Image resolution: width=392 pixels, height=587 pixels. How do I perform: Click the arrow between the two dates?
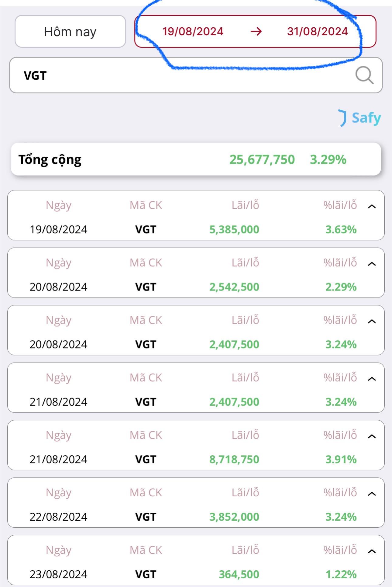click(x=256, y=31)
